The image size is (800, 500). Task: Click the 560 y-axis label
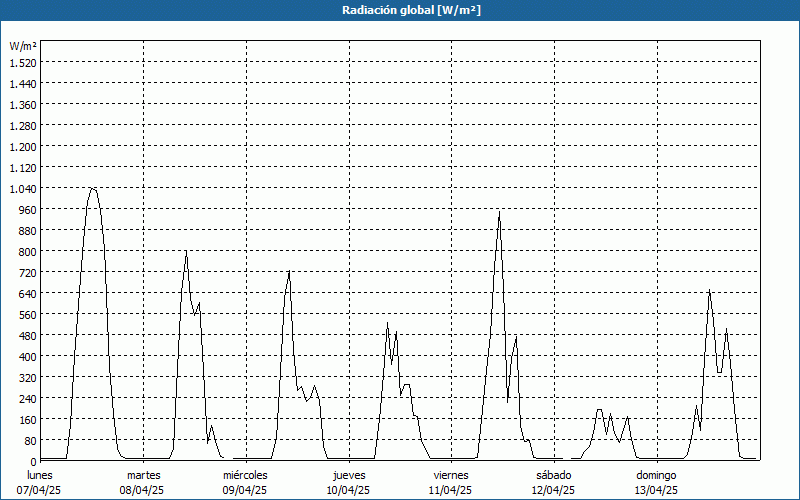(28, 314)
